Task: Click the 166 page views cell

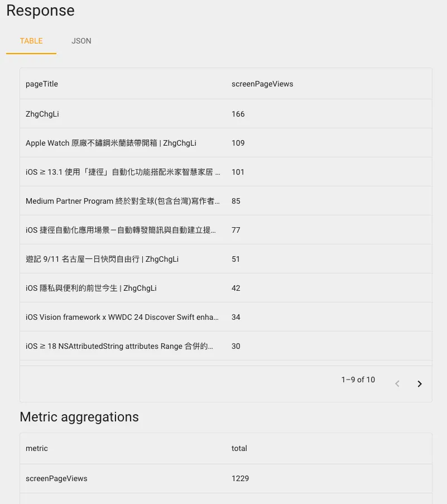Action: [238, 114]
